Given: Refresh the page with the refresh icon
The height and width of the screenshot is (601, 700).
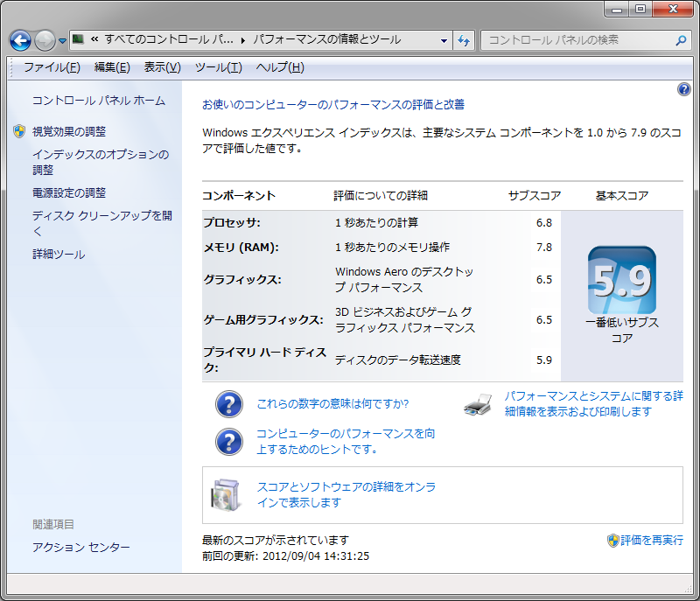Looking at the screenshot, I should (x=464, y=40).
